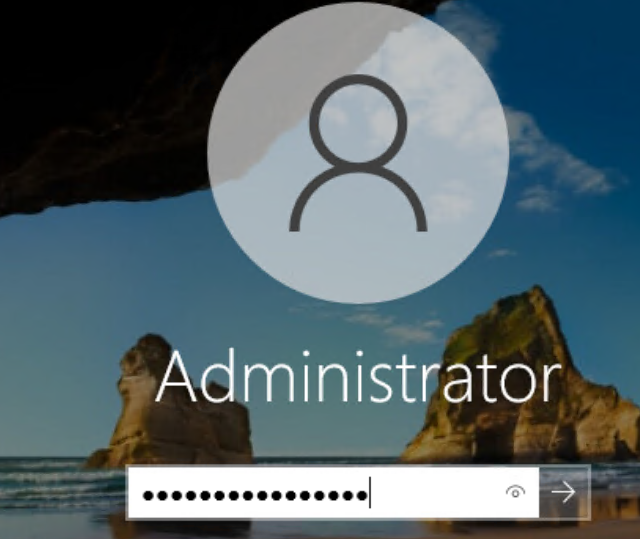Screen dimensions: 640x539
Task: Click the Administrator user avatar icon
Action: click(358, 153)
